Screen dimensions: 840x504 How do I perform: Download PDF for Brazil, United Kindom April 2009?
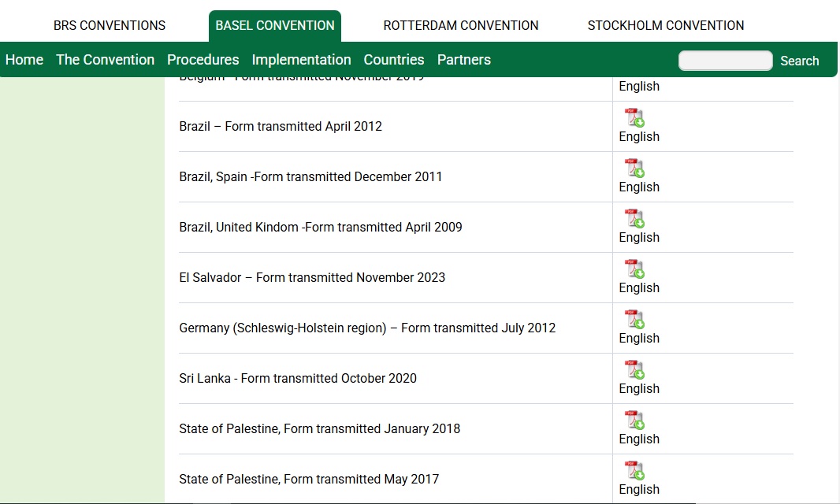click(x=634, y=219)
